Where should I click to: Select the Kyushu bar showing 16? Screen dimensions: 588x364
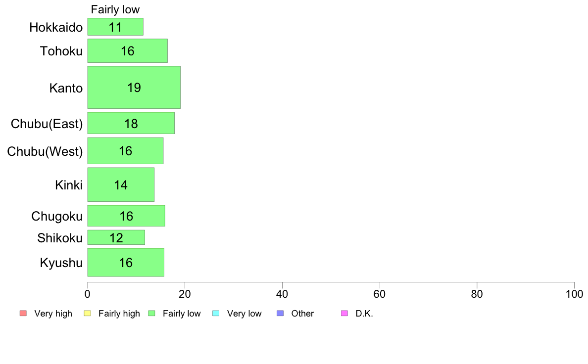point(126,263)
